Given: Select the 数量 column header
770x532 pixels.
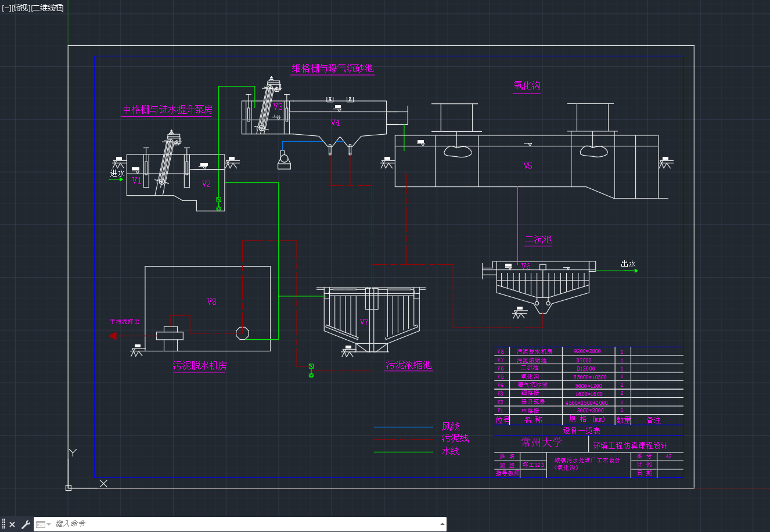Looking at the screenshot, I should click(624, 420).
